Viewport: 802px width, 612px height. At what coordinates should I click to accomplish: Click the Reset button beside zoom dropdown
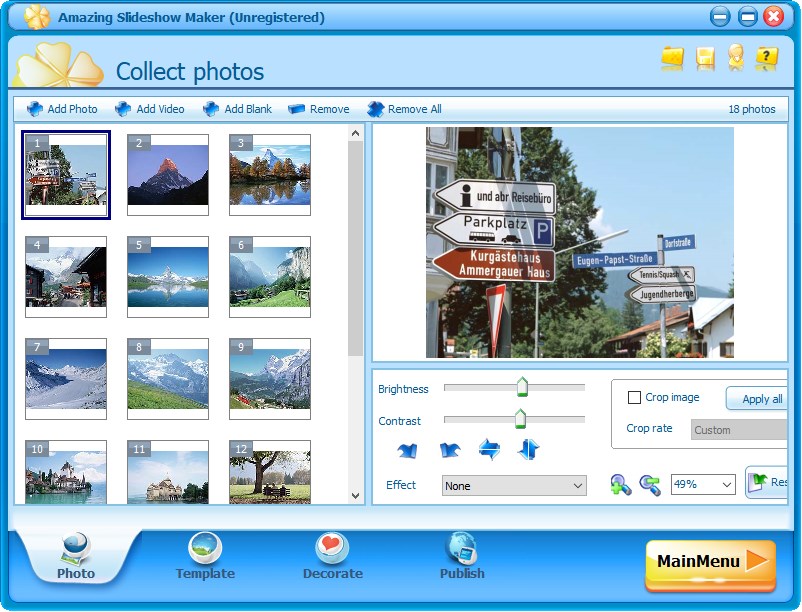tap(766, 482)
